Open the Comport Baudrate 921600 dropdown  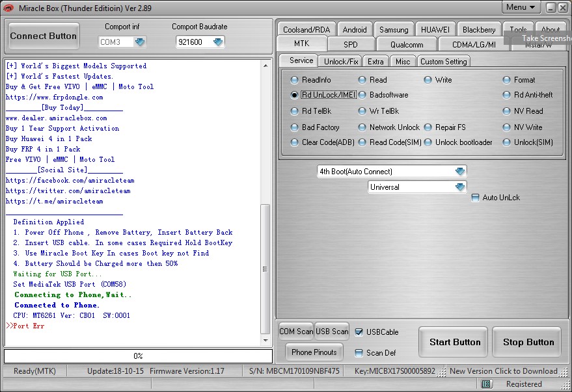tap(218, 42)
